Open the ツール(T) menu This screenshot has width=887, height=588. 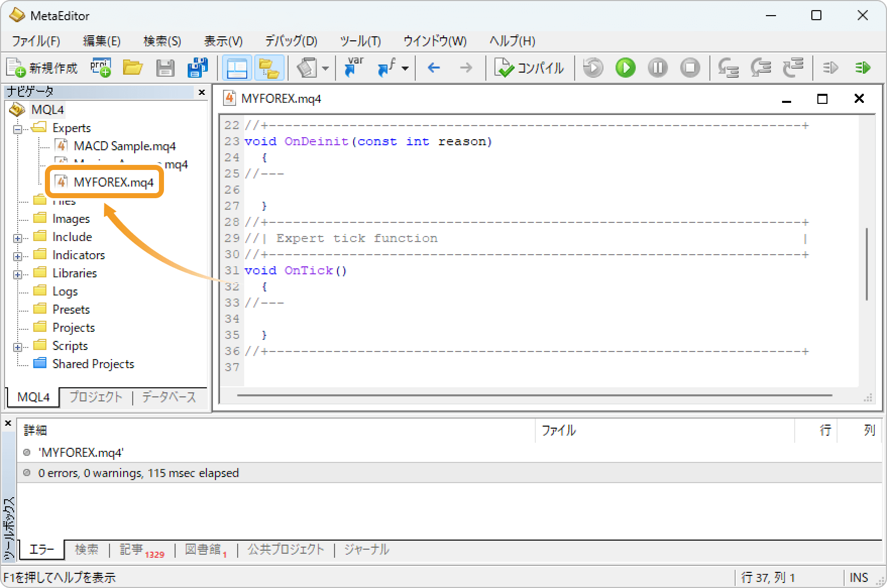coord(360,41)
